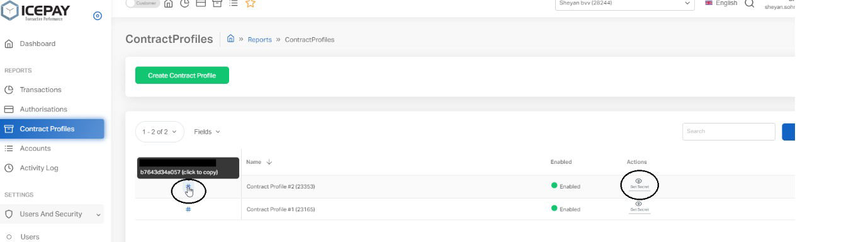
Task: Click the Create Contract Profile button
Action: click(182, 76)
